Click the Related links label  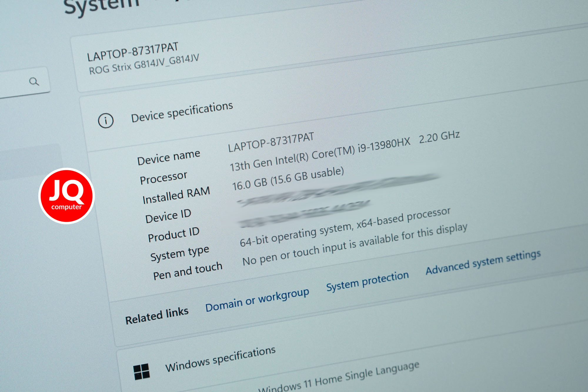point(157,316)
